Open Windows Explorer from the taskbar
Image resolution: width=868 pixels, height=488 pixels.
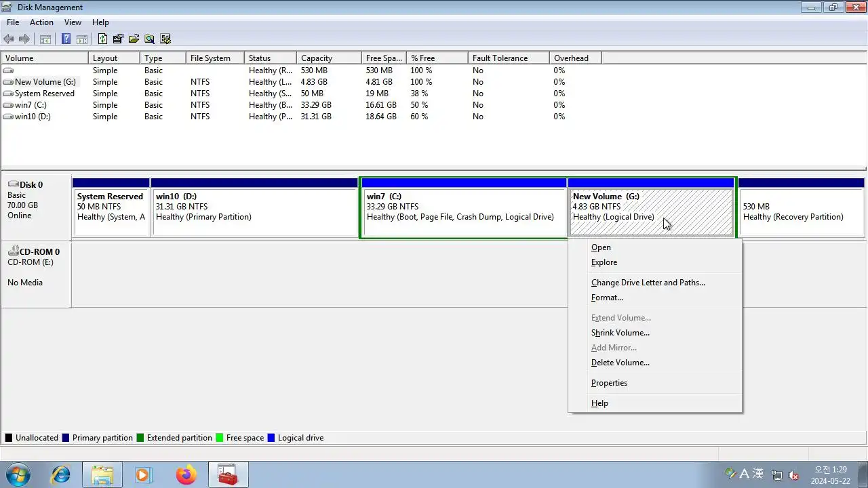click(x=102, y=475)
